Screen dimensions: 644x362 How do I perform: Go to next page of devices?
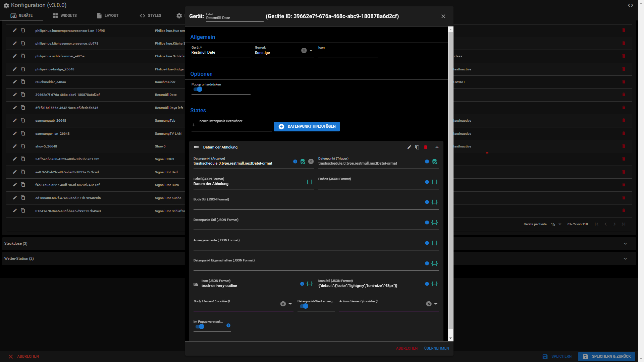614,224
